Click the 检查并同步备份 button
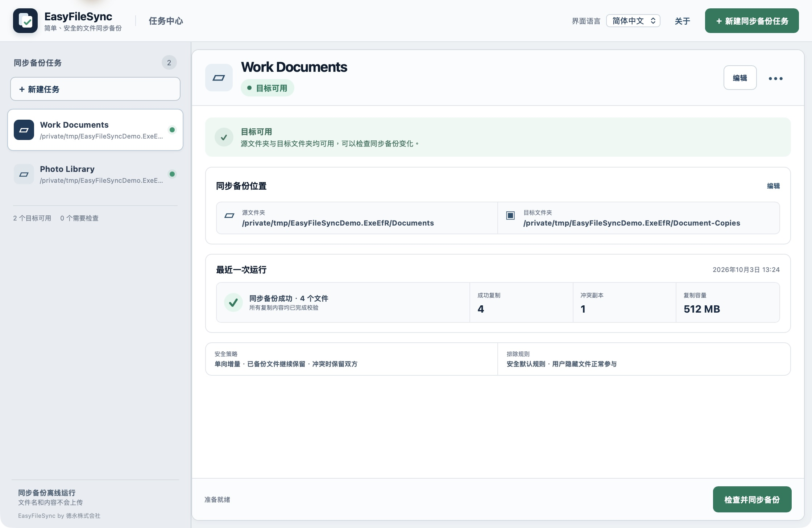This screenshot has height=528, width=812. pyautogui.click(x=752, y=499)
